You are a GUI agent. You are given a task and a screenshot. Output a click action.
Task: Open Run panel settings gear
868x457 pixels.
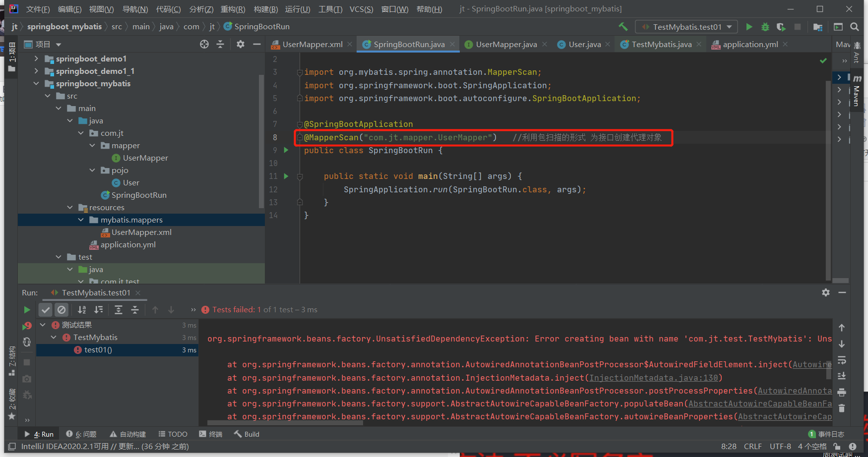(x=826, y=292)
